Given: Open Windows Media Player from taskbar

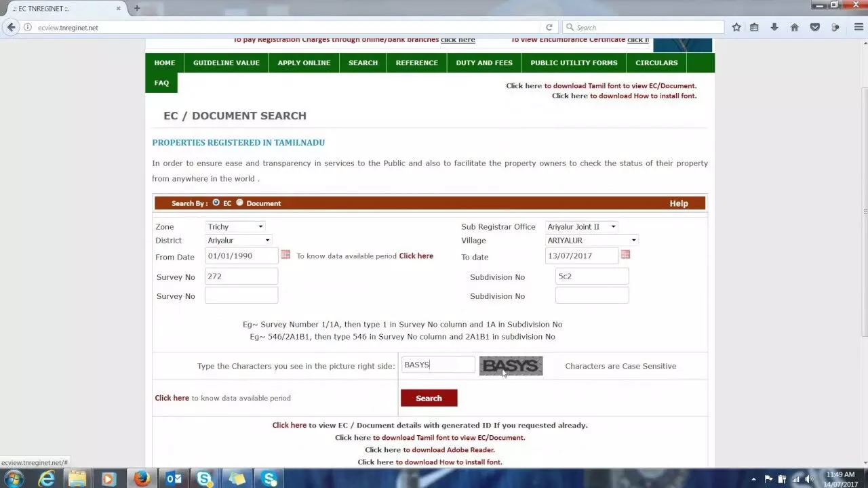Looking at the screenshot, I should pyautogui.click(x=109, y=479).
